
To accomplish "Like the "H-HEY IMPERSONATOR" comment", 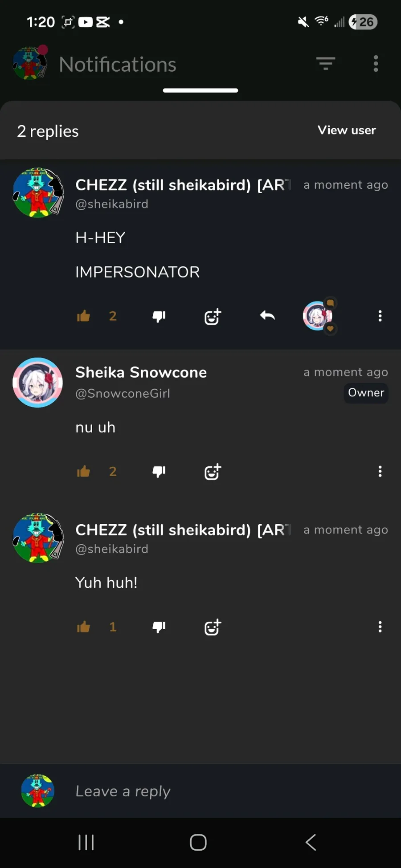I will click(83, 316).
